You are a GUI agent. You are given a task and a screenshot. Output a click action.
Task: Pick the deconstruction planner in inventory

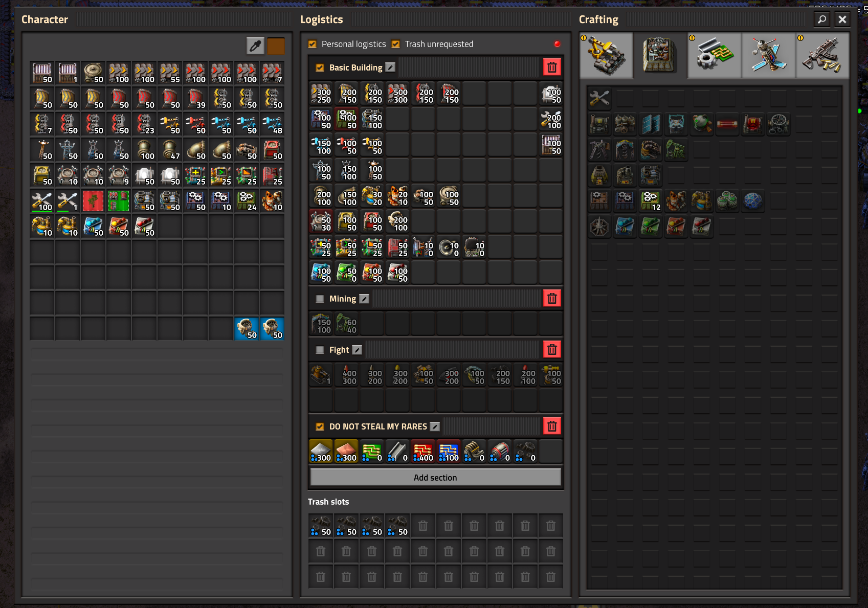tap(93, 201)
